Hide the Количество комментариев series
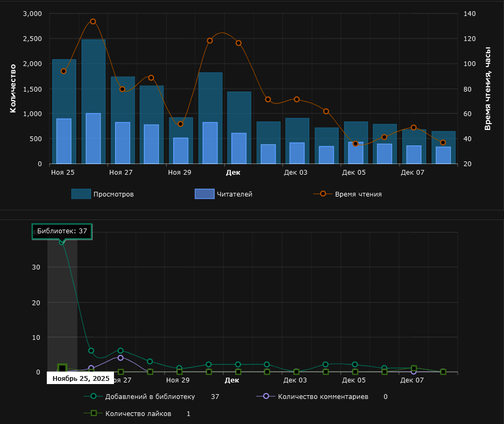The image size is (504, 424). click(323, 396)
